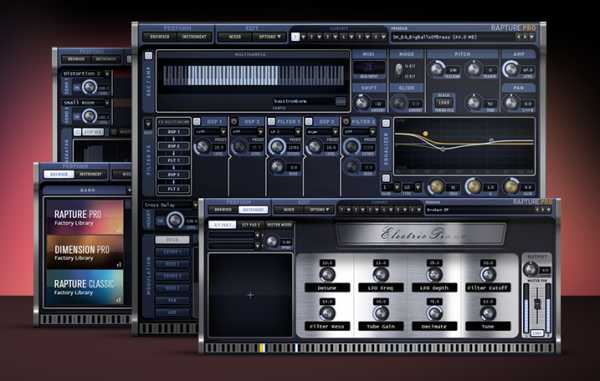Screen dimensions: 600x381
Task: Select the Browser tab in top window
Action: point(160,37)
